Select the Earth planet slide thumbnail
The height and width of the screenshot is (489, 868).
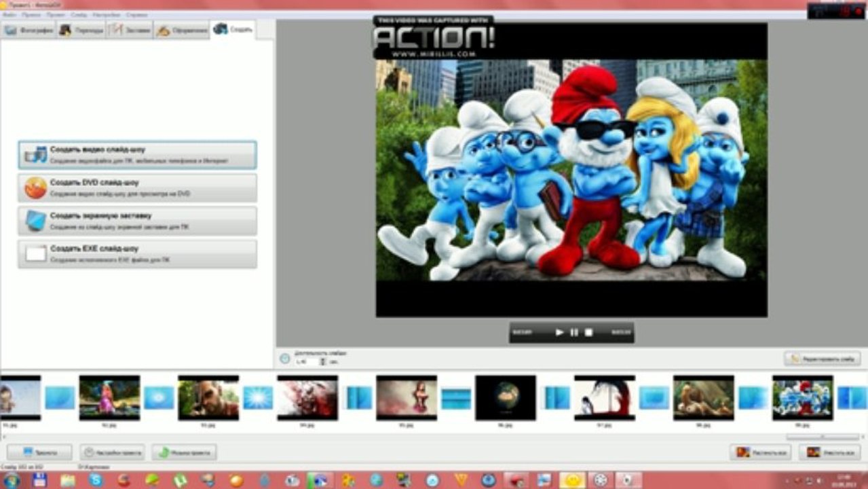(x=506, y=397)
